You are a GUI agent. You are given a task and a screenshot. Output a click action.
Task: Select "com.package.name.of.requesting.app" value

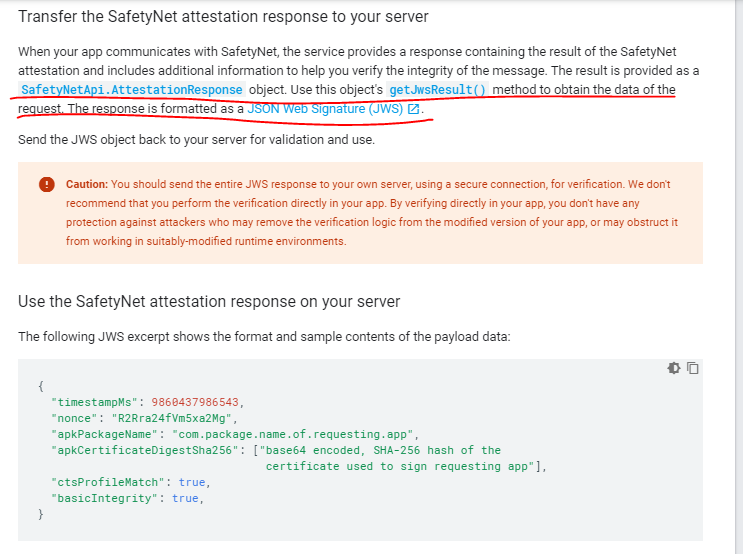[292, 435]
